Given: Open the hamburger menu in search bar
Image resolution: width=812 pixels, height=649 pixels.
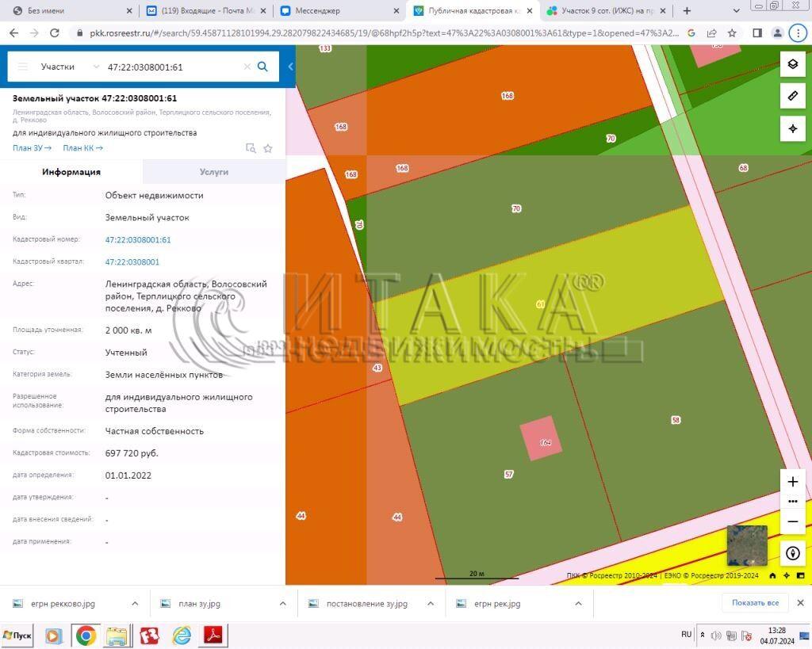Looking at the screenshot, I should pyautogui.click(x=23, y=67).
